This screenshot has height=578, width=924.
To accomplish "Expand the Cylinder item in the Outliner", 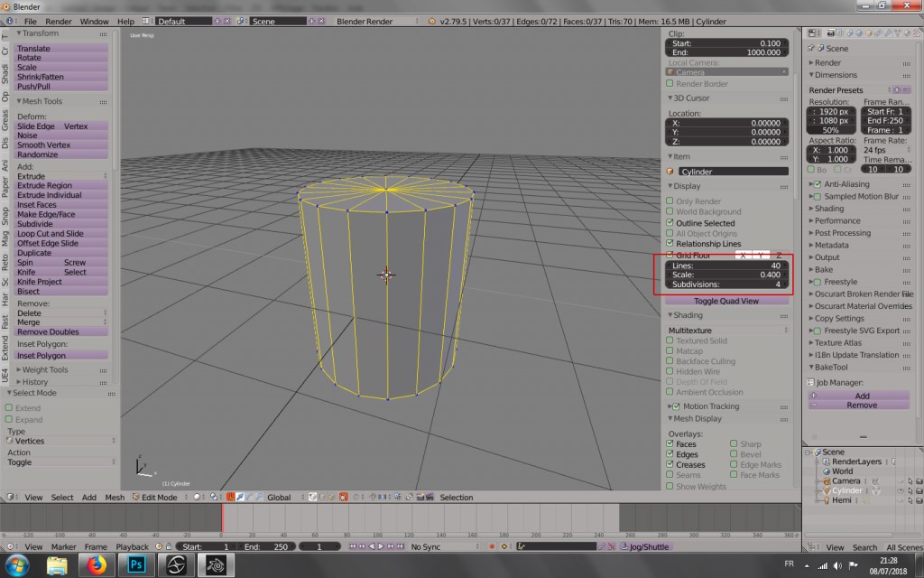I will pyautogui.click(x=818, y=491).
